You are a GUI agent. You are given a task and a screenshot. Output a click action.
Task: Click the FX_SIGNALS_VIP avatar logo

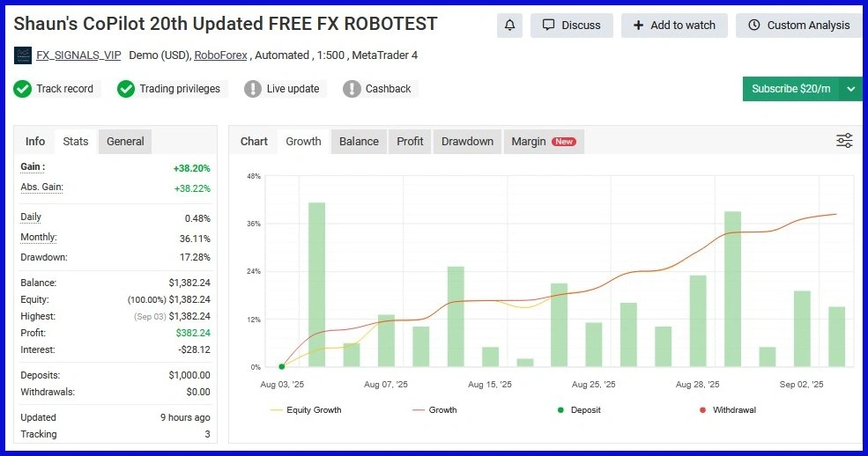[x=23, y=55]
